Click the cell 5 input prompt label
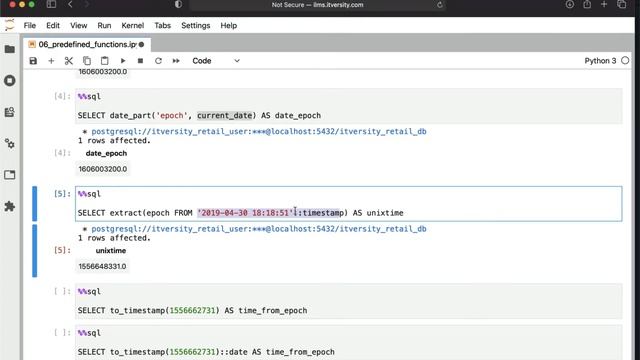The image size is (640, 360). click(62, 194)
